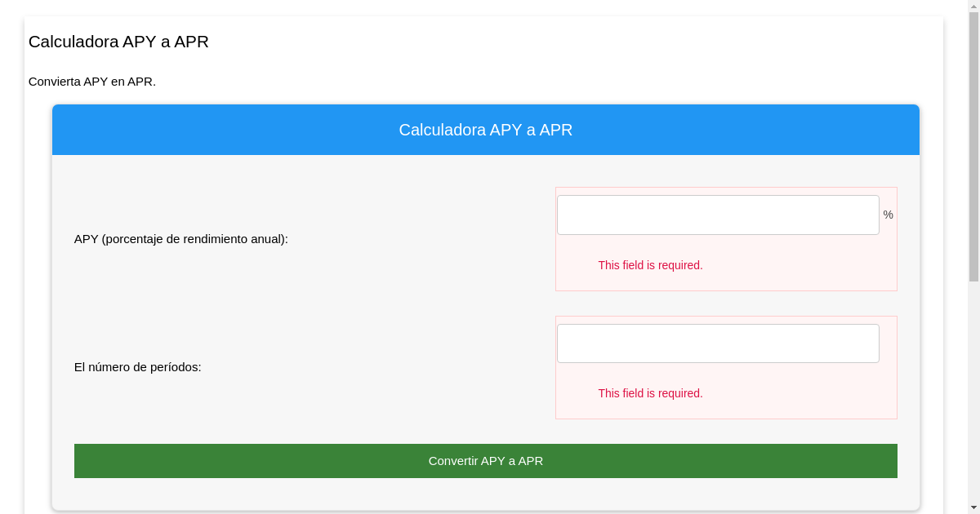Click inside the APY percentage input box
The height and width of the screenshot is (514, 980).
pyautogui.click(x=718, y=214)
